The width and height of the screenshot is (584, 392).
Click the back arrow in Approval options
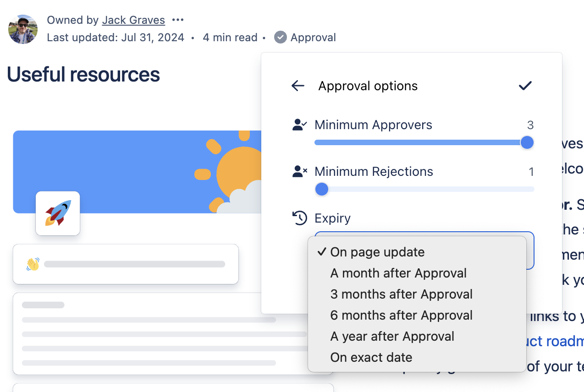click(x=298, y=86)
